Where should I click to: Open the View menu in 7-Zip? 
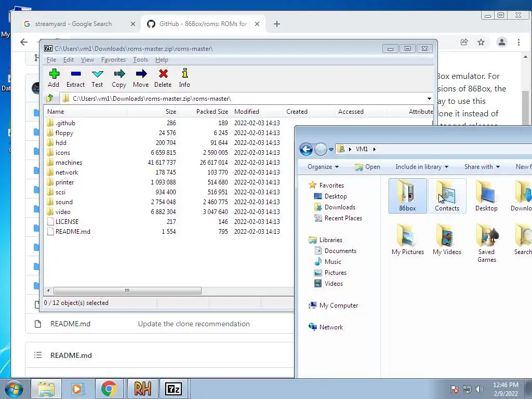[87, 60]
